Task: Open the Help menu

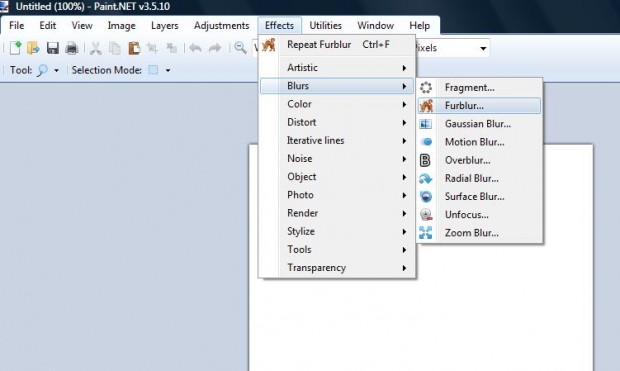Action: [420, 26]
